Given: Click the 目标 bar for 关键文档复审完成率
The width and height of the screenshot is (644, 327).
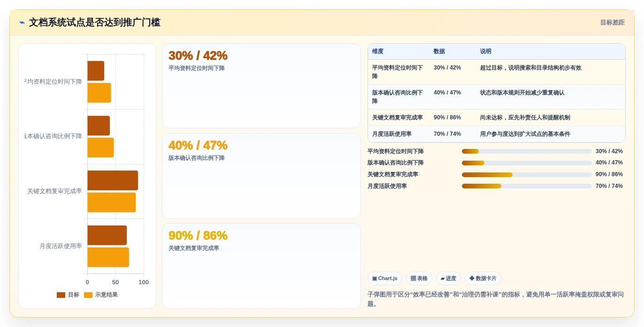Looking at the screenshot, I should pyautogui.click(x=113, y=180).
